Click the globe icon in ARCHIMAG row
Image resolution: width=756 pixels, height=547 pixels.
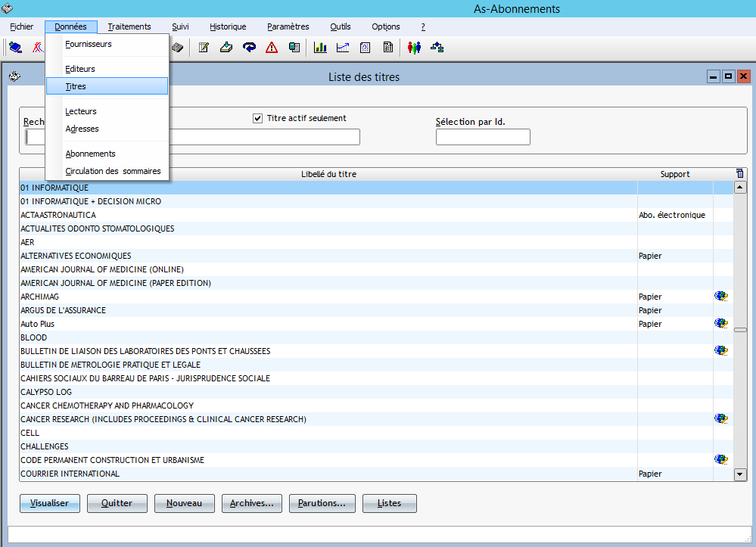click(721, 297)
